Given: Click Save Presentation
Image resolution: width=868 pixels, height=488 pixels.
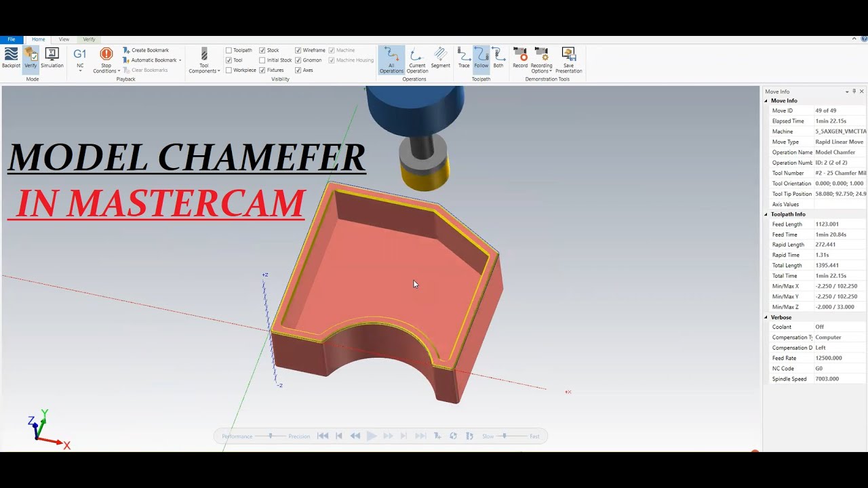Looking at the screenshot, I should pyautogui.click(x=568, y=60).
